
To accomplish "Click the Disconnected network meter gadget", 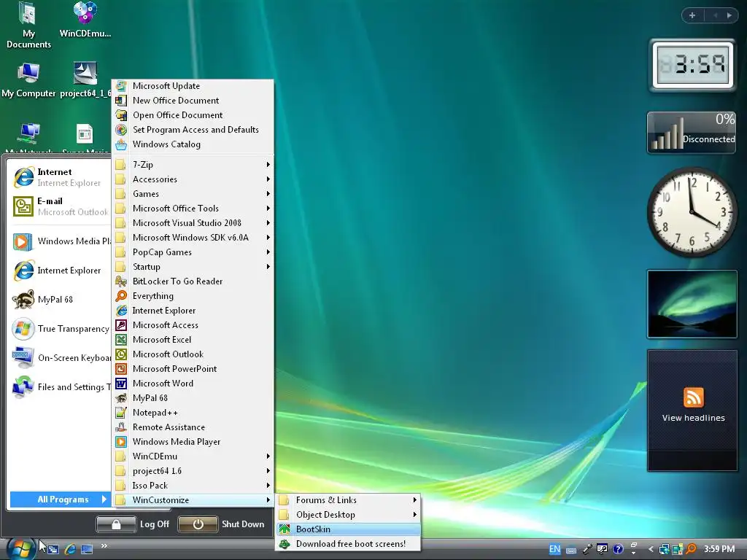I will (692, 132).
